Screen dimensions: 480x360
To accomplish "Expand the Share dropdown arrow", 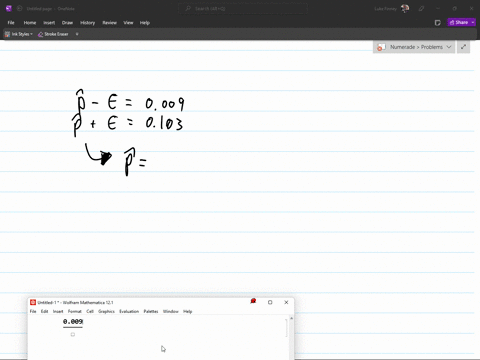I will pyautogui.click(x=473, y=22).
